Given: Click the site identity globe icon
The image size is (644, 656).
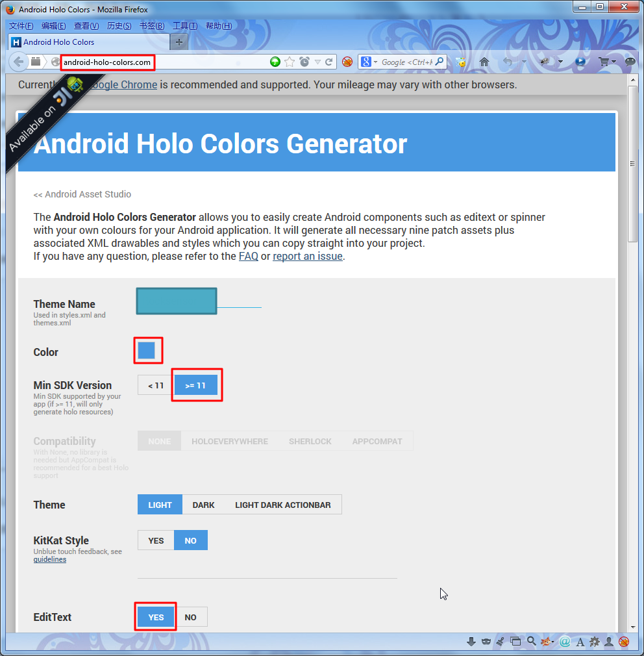Looking at the screenshot, I should point(55,62).
